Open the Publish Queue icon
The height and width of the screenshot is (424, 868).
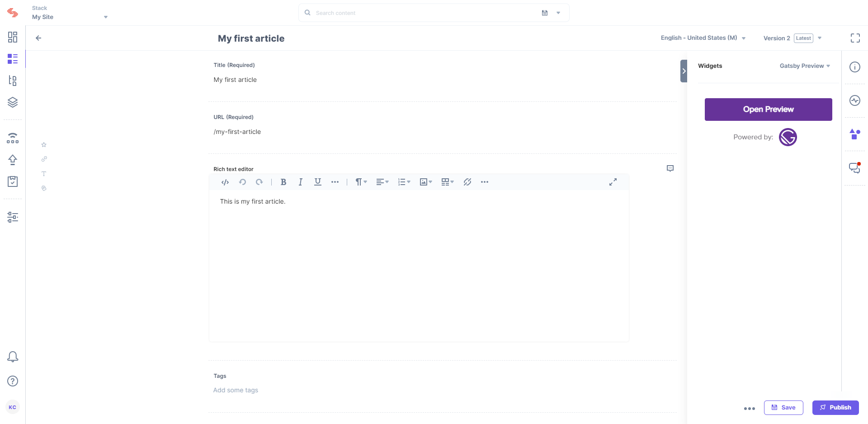(13, 138)
